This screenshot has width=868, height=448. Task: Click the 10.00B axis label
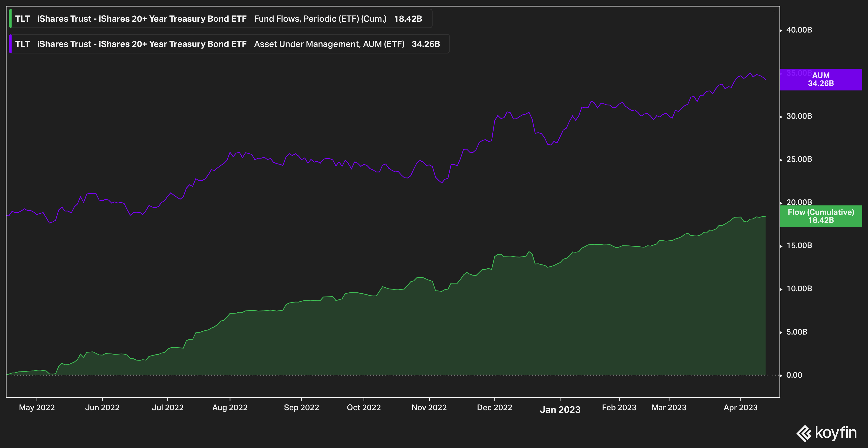(x=799, y=289)
